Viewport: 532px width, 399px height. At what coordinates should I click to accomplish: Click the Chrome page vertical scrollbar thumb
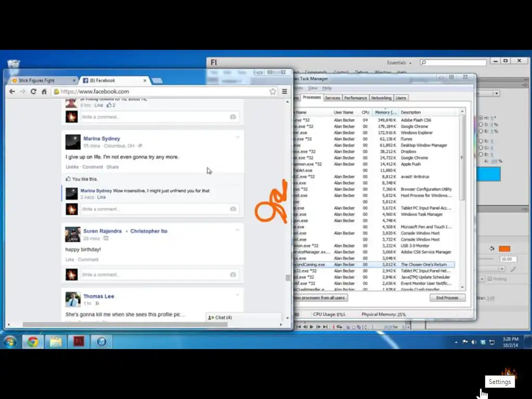288,278
